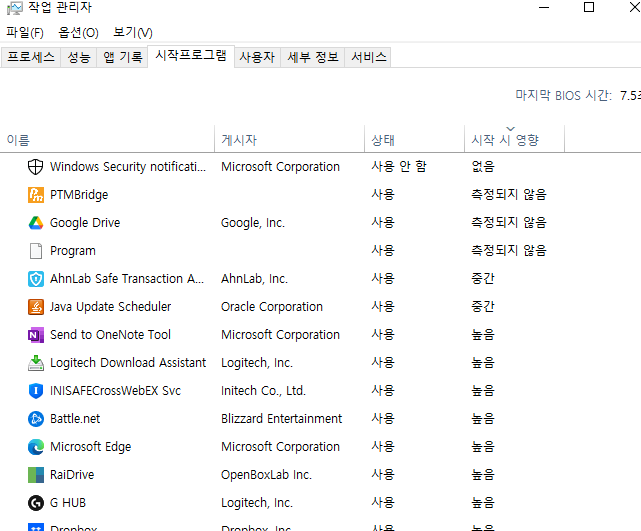Image resolution: width=641 pixels, height=531 pixels.
Task: Select the Battle.net row name
Action: (x=75, y=419)
